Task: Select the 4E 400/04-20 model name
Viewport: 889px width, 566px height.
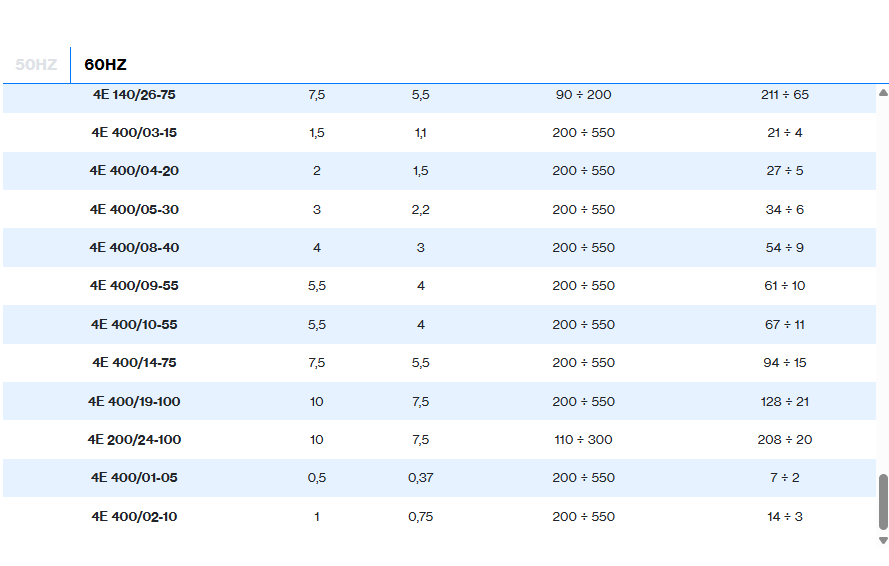Action: [134, 171]
